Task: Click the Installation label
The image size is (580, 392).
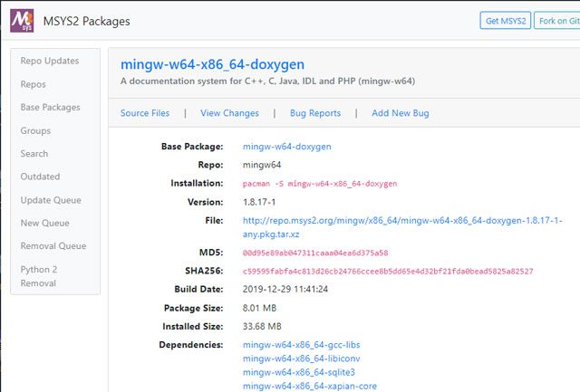Action: coord(197,183)
